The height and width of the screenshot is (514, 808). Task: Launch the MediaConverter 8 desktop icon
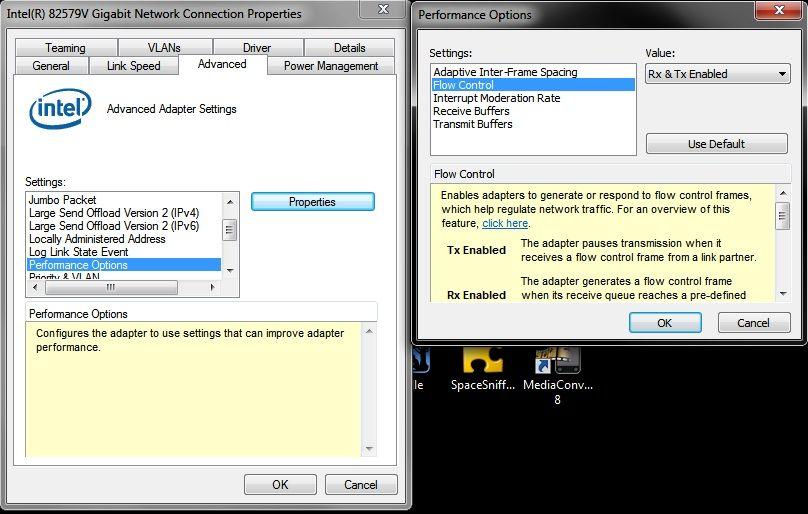[x=558, y=375]
